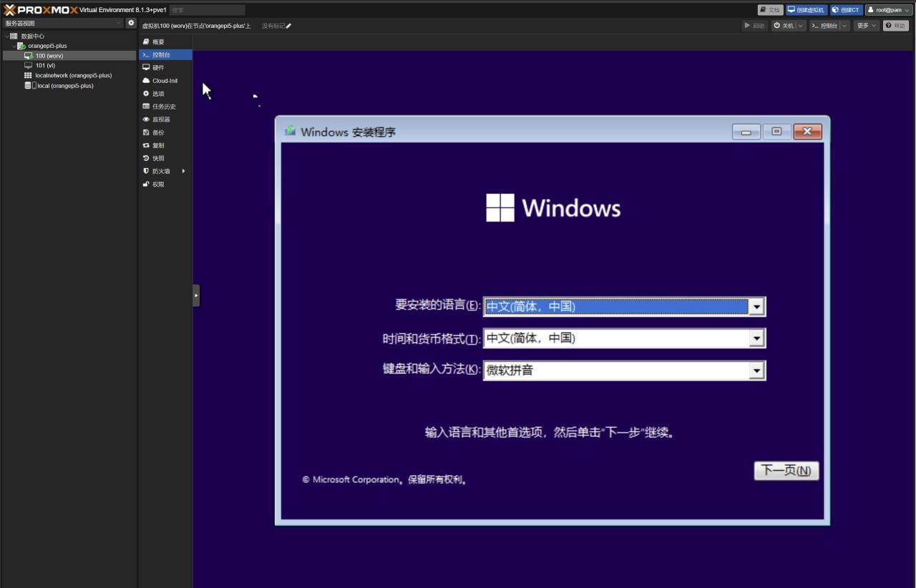This screenshot has width=916, height=588.
Task: Open the 快照 (Snapshots) tab
Action: [x=165, y=158]
